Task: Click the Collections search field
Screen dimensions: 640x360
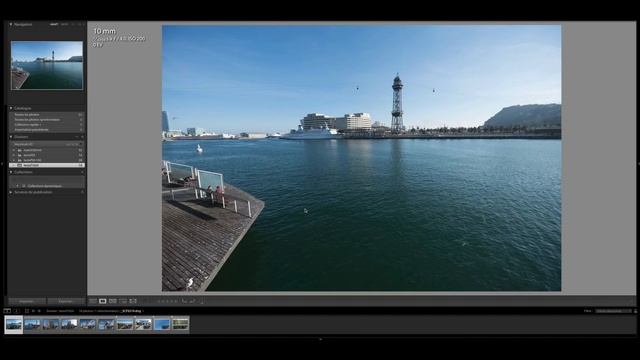Action: pos(47,179)
